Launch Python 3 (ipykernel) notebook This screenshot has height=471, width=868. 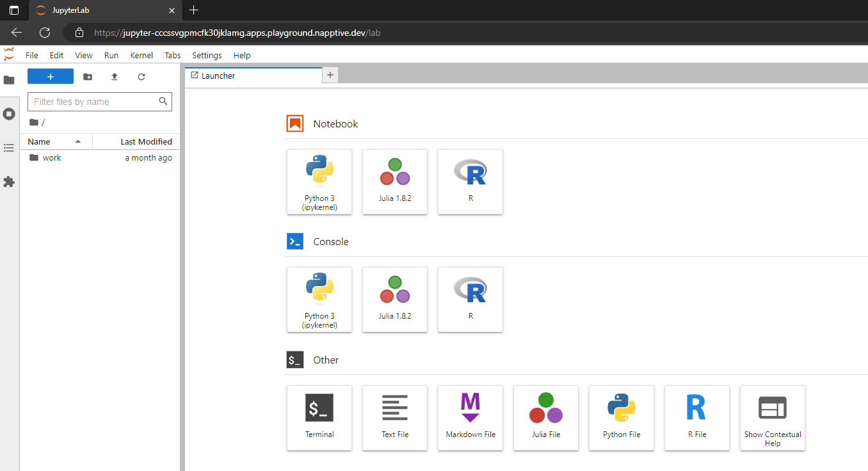pos(319,182)
